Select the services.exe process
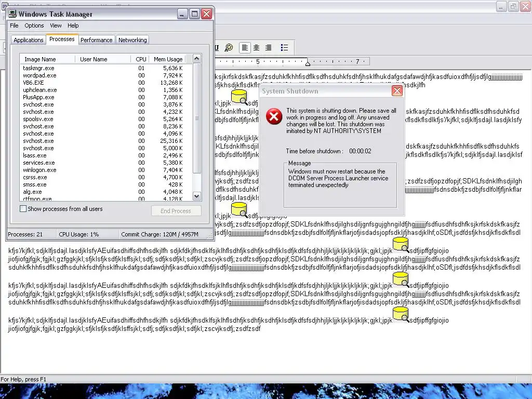532x399 pixels. click(102, 163)
